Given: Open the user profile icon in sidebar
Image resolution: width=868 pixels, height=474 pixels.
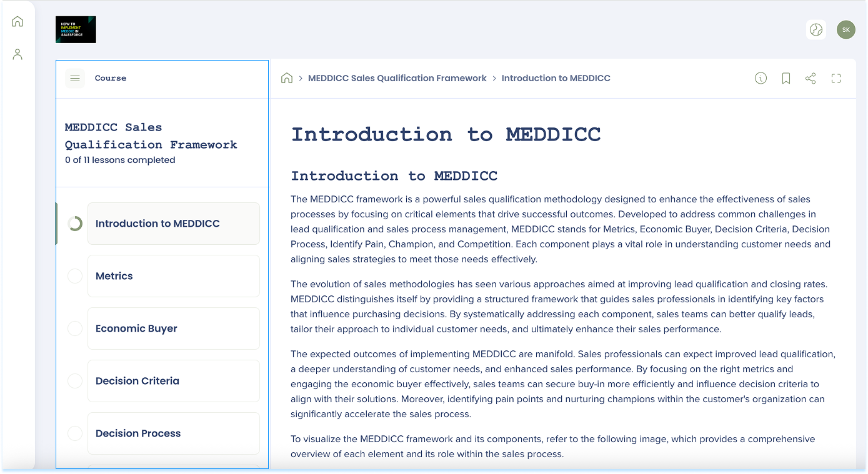Looking at the screenshot, I should [17, 54].
